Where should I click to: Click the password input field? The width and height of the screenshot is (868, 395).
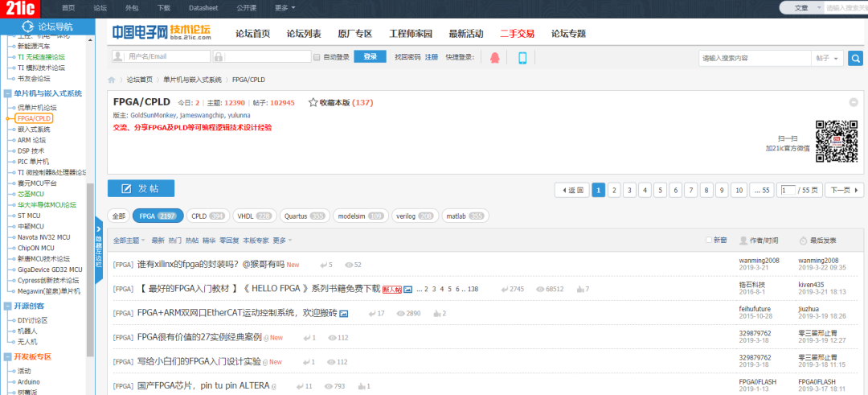[262, 56]
